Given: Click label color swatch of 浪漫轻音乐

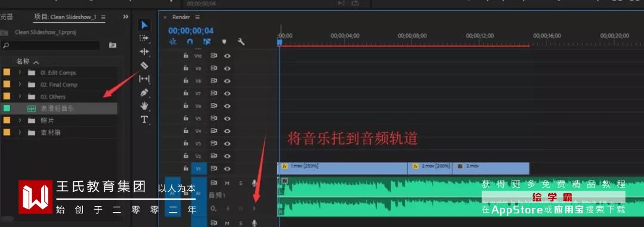Looking at the screenshot, I should click(x=7, y=109).
